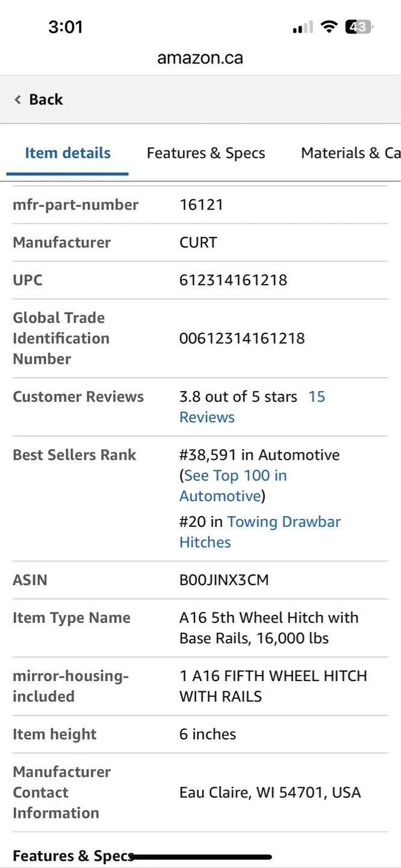Viewport: 401px width, 868px height.
Task: Tap the 3.8 out of 5 stars text
Action: click(x=238, y=397)
